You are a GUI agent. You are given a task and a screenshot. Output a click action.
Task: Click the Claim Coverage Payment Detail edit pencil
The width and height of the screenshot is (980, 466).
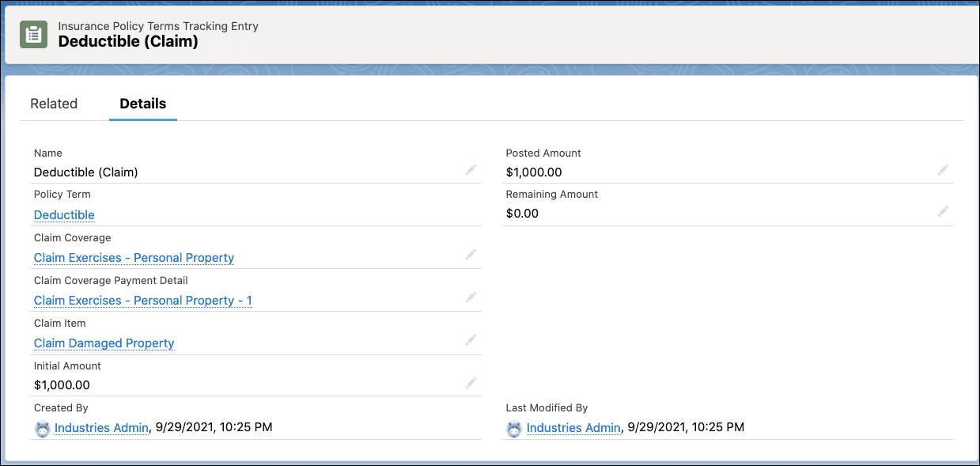point(471,297)
